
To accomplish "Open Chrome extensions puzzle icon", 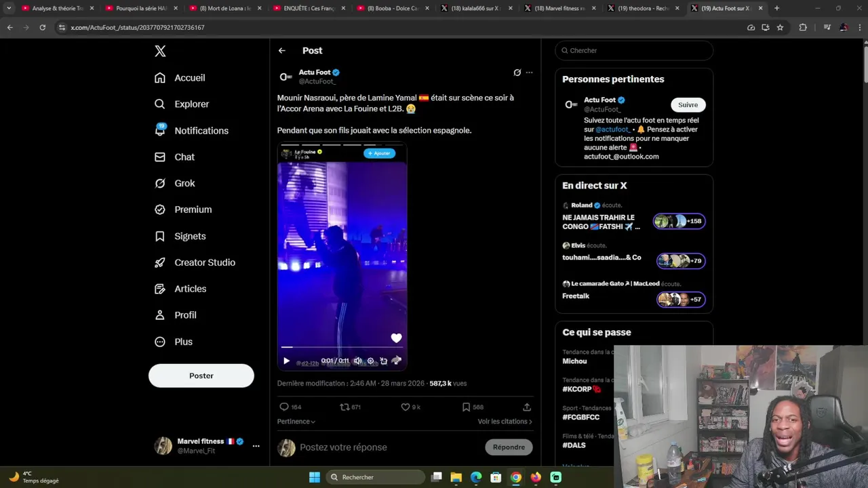I will (803, 28).
